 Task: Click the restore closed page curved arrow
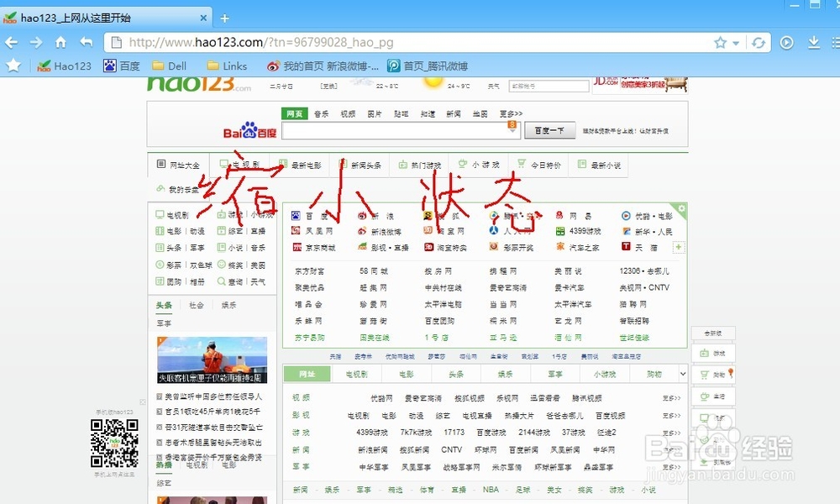point(87,42)
